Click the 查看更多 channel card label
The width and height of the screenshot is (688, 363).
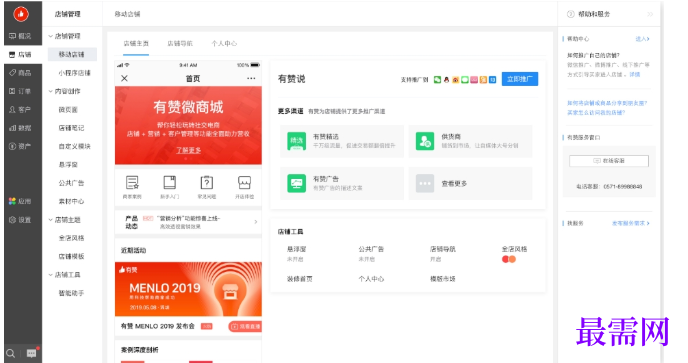(454, 183)
